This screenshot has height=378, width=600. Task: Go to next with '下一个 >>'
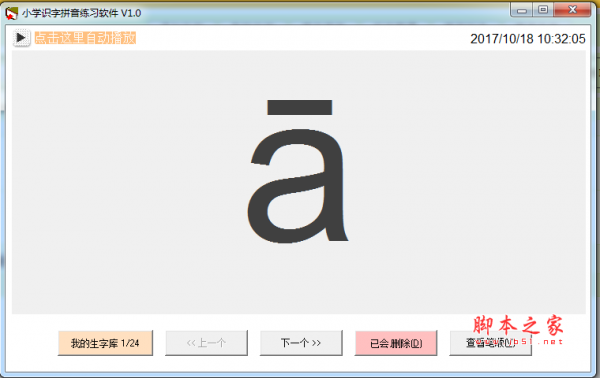301,343
